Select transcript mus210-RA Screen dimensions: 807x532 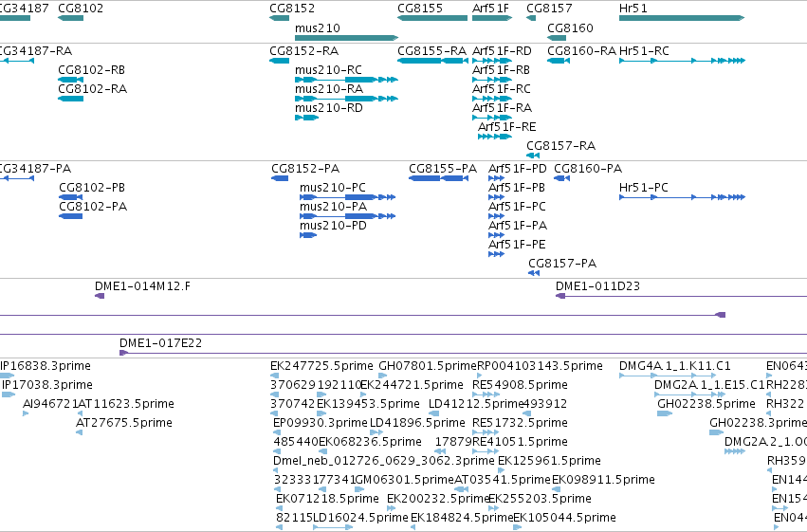329,89
